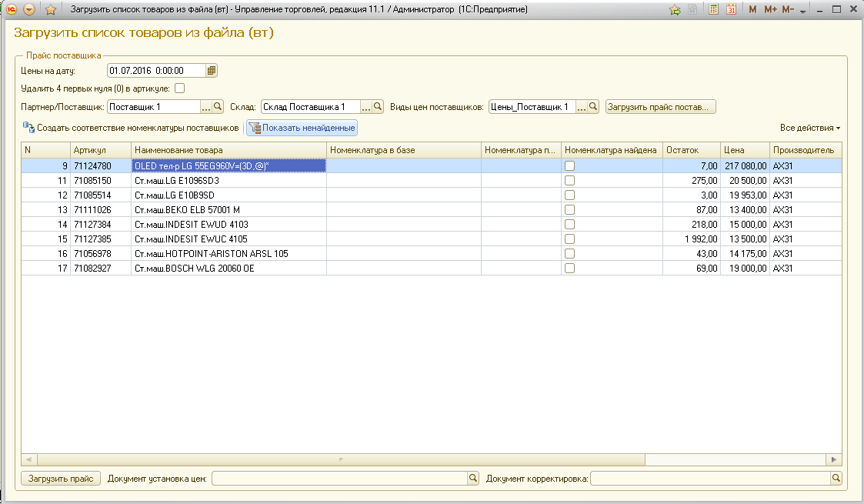Click the 1C logo icon in title bar
The height and width of the screenshot is (504, 864).
(x=11, y=9)
